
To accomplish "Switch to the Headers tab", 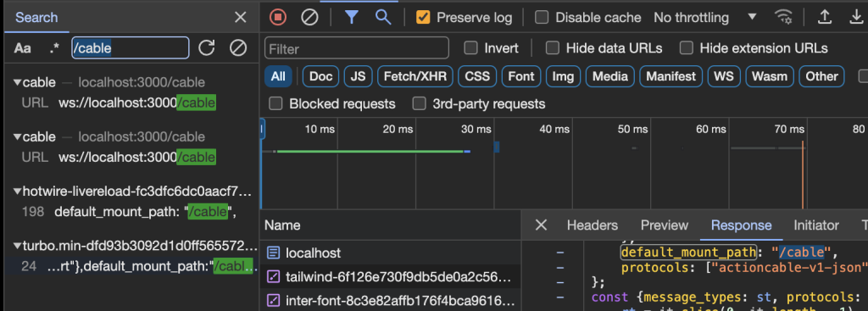I will [x=593, y=225].
